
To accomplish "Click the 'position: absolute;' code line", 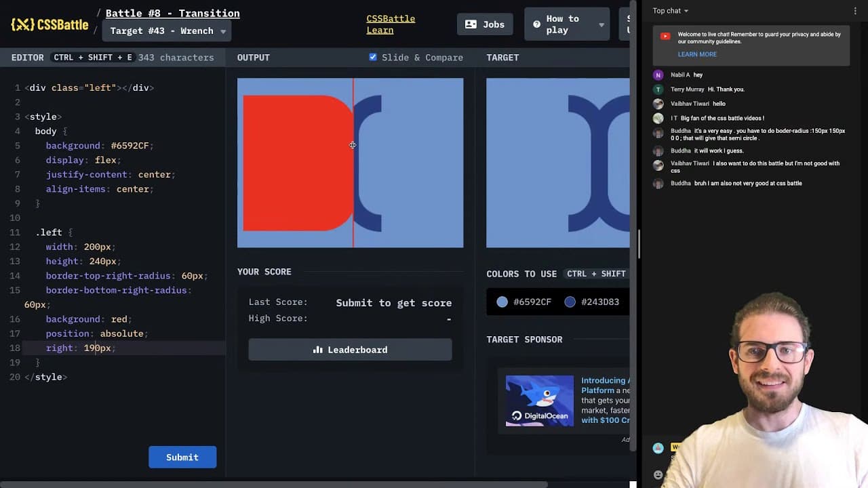I will click(97, 333).
